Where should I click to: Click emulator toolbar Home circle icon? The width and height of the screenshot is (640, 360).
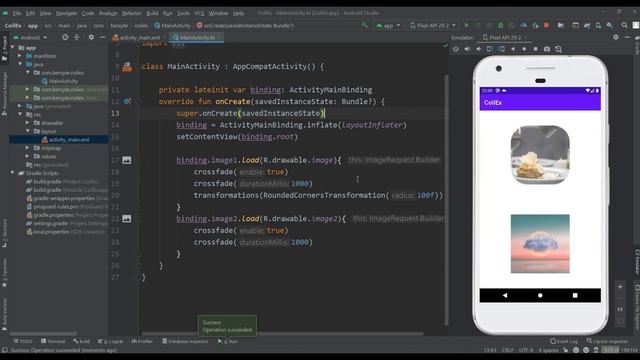pyautogui.click(x=524, y=49)
